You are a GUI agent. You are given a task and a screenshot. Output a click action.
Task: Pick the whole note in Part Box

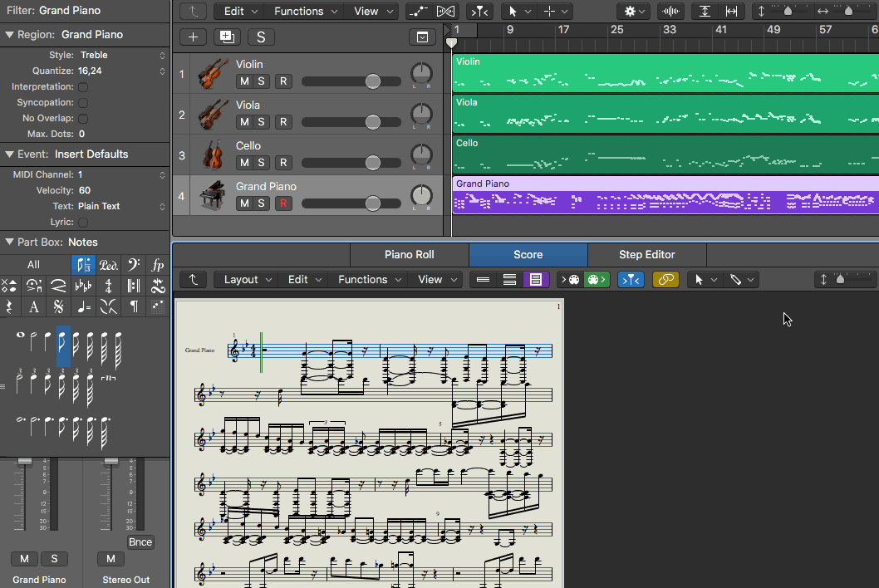pos(20,336)
